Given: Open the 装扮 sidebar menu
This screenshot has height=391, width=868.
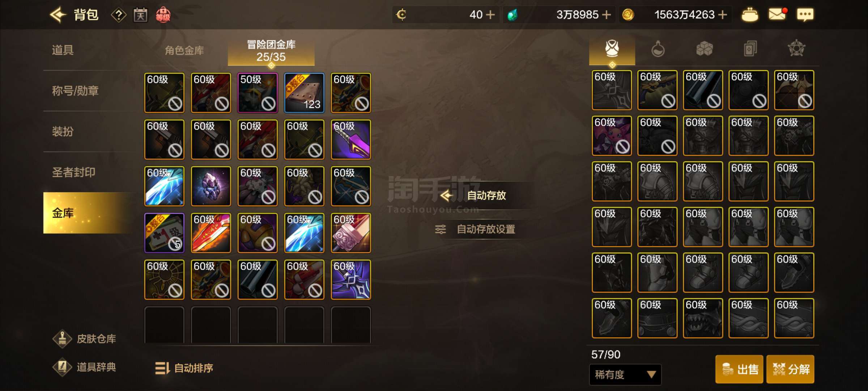Looking at the screenshot, I should pyautogui.click(x=63, y=131).
